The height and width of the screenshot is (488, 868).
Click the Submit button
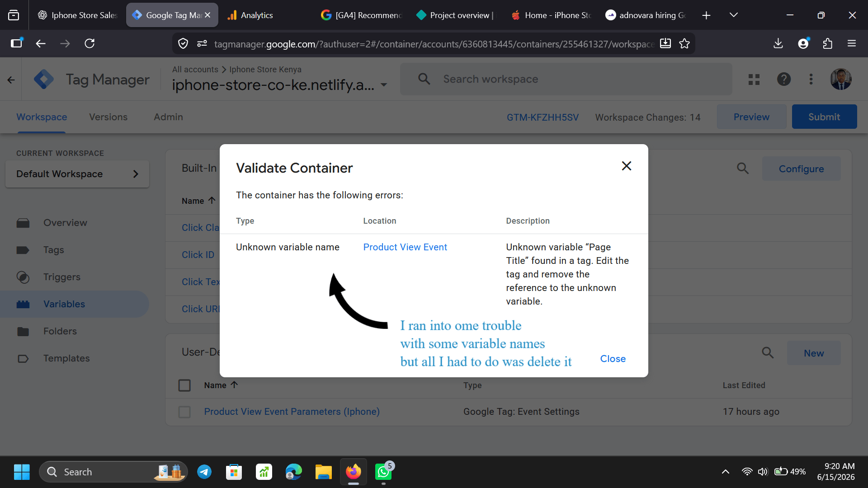(824, 117)
